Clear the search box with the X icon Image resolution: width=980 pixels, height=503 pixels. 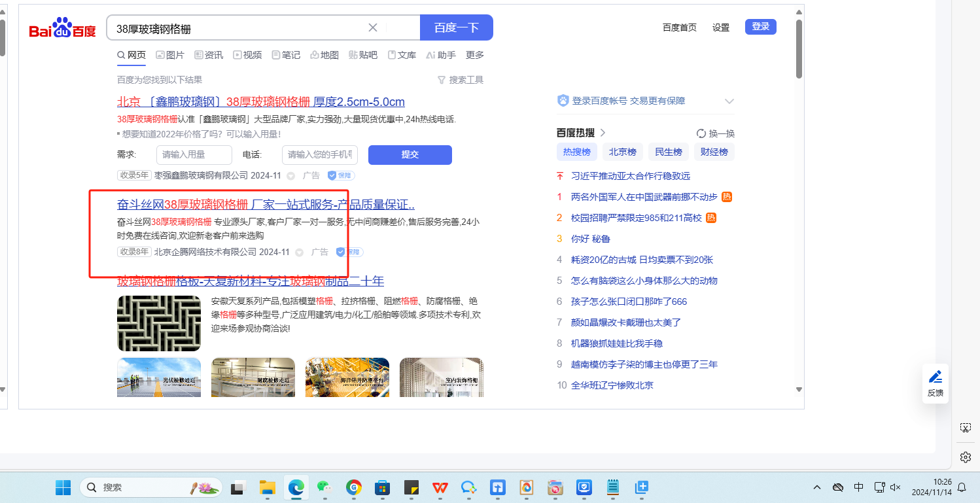(x=373, y=27)
